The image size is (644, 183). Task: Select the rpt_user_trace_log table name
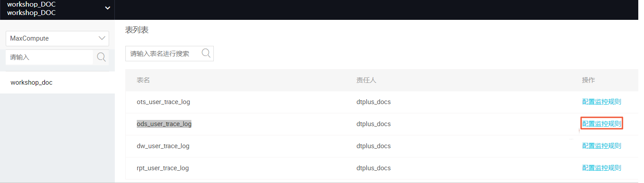tap(163, 168)
